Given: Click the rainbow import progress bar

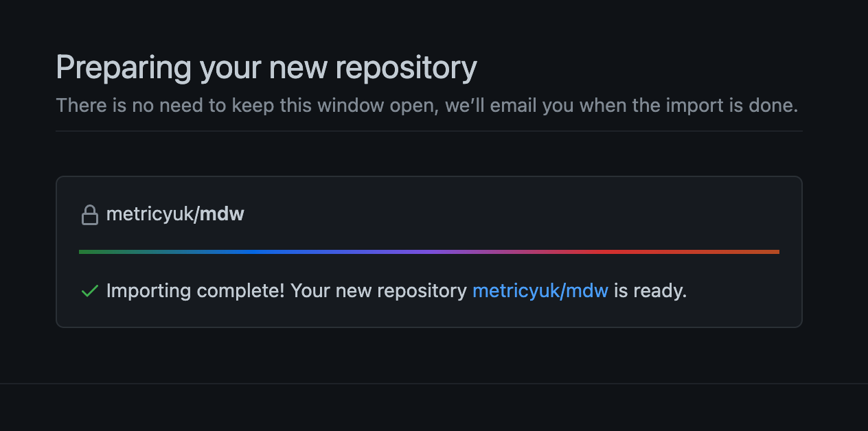Looking at the screenshot, I should 429,251.
